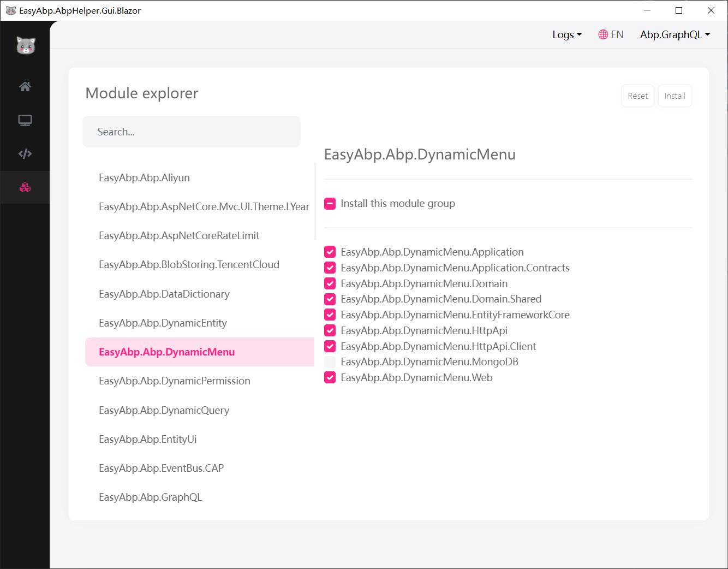Open the Logs dropdown

[x=567, y=34]
